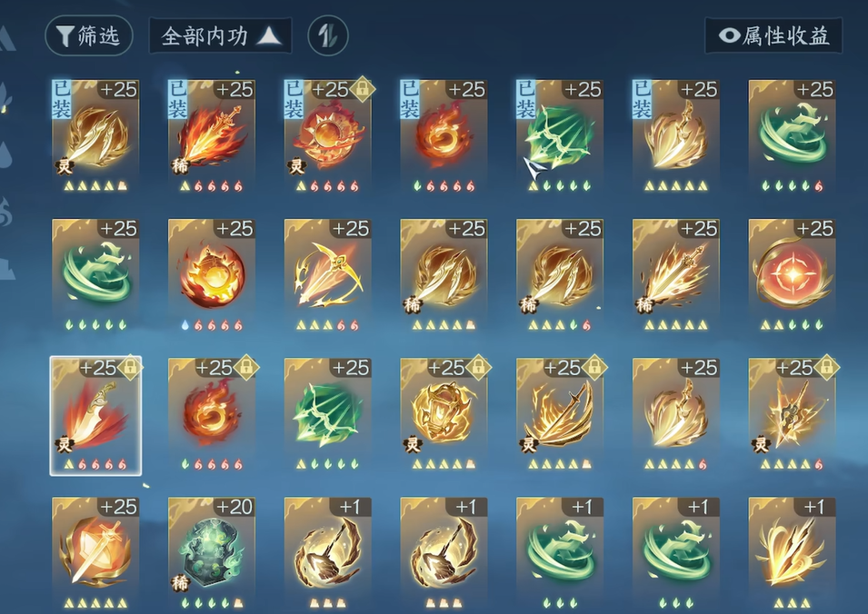Select the selected red dagger card with 灵 tag
868x614 pixels.
tap(95, 415)
